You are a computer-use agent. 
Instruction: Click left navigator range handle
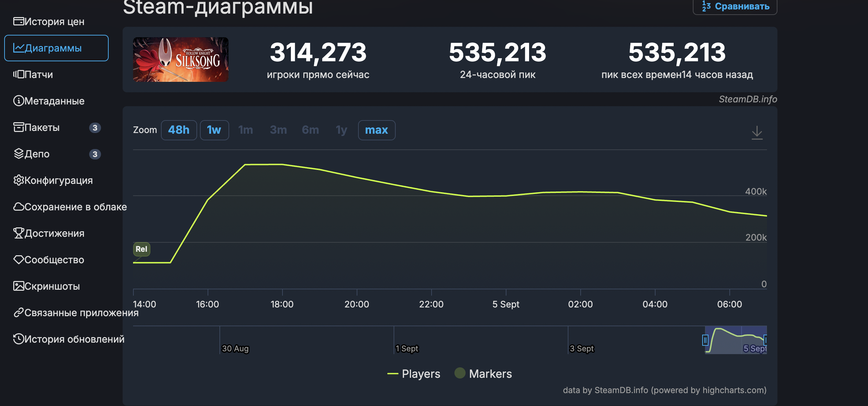coord(705,340)
